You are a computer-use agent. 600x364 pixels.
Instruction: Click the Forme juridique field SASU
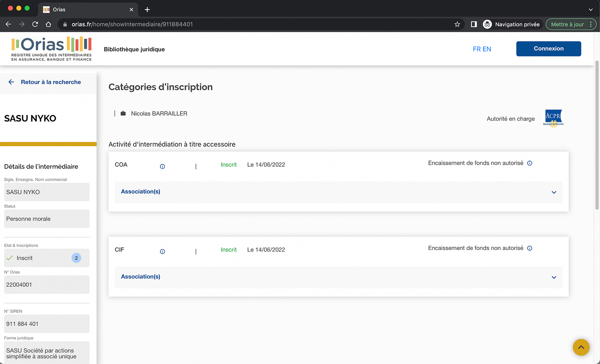pyautogui.click(x=47, y=353)
